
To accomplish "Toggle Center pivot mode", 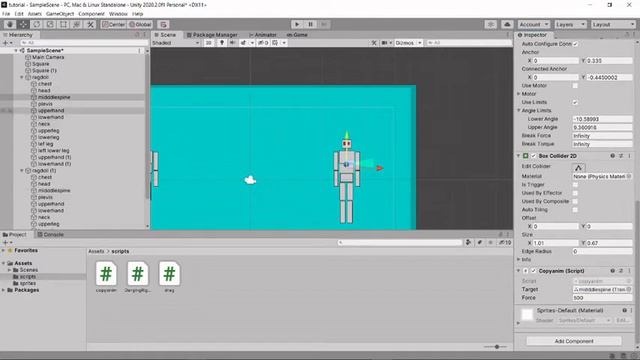I will pyautogui.click(x=113, y=24).
